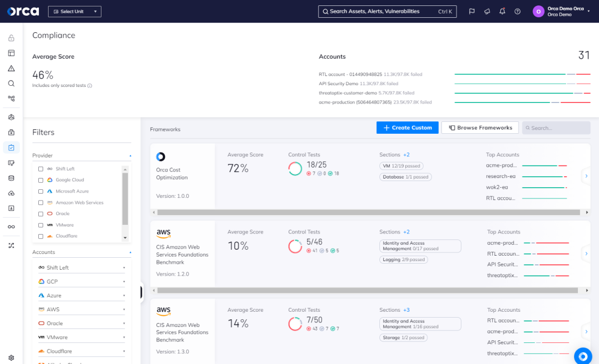Show +3 more sections for version 1.3.0 benchmark
Screen dimensions: 599x364
(x=406, y=310)
